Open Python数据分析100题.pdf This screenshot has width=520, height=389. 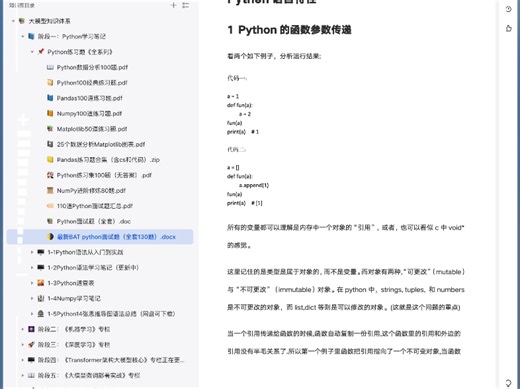[92, 67]
